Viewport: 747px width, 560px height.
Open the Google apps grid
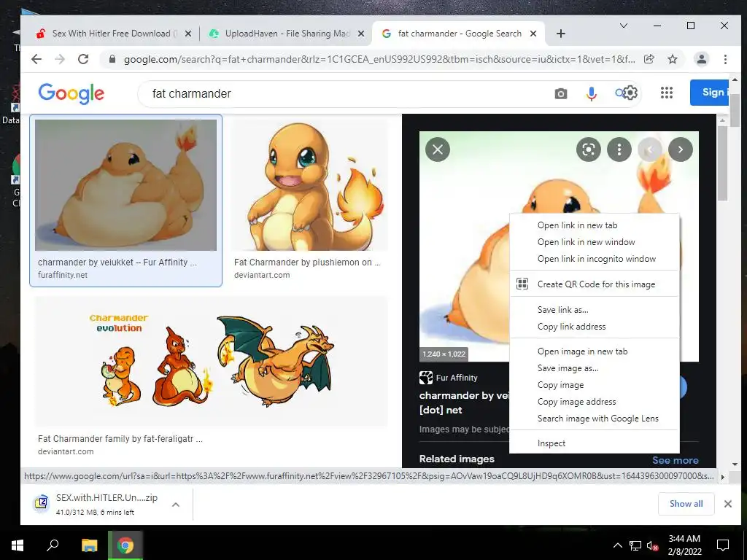[667, 93]
